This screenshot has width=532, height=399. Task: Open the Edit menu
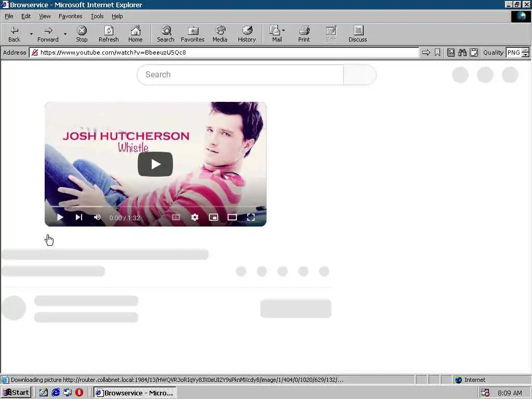26,16
